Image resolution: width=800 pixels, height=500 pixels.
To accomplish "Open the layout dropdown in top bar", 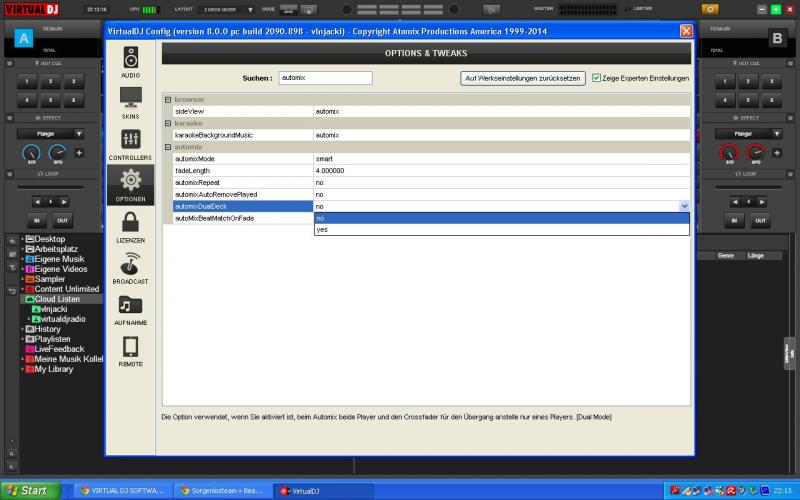I will [x=249, y=10].
